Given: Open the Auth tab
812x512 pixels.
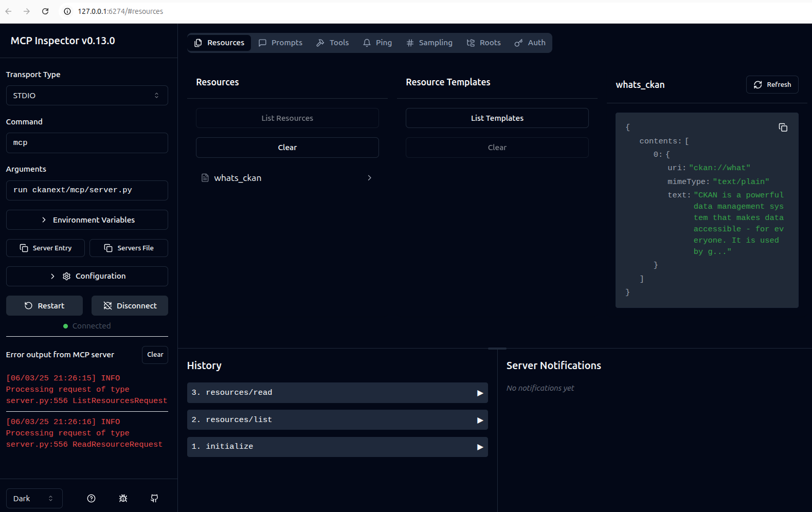Looking at the screenshot, I should [x=530, y=43].
